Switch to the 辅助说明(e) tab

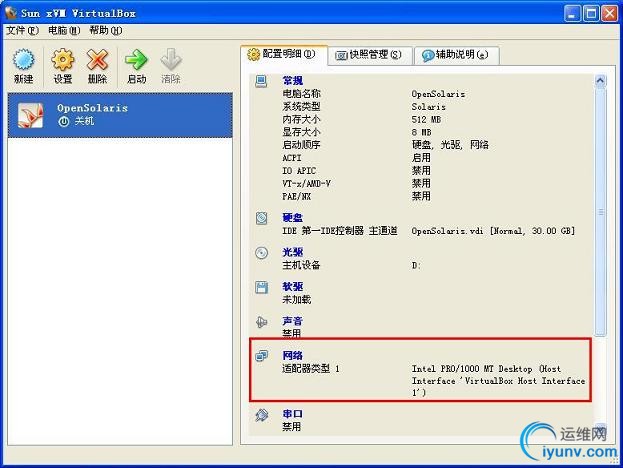(456, 55)
